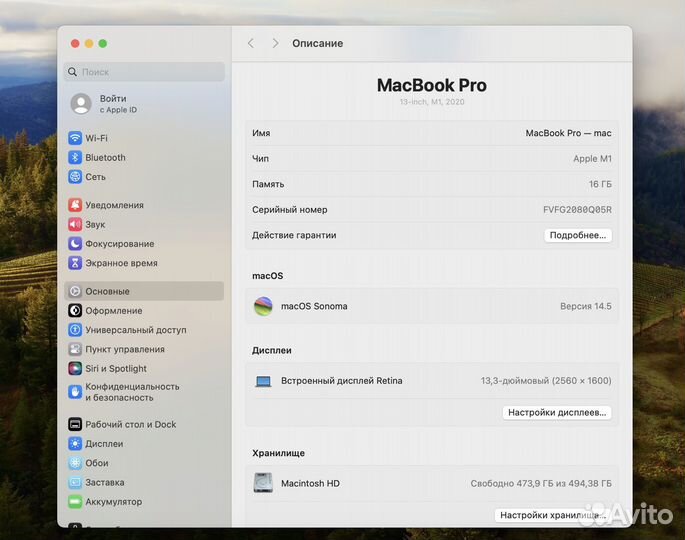The height and width of the screenshot is (540, 685).
Task: Click the Retina display laptop icon
Action: (263, 381)
